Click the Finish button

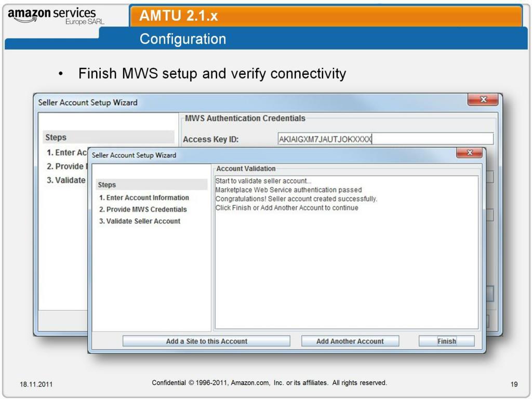click(x=446, y=341)
